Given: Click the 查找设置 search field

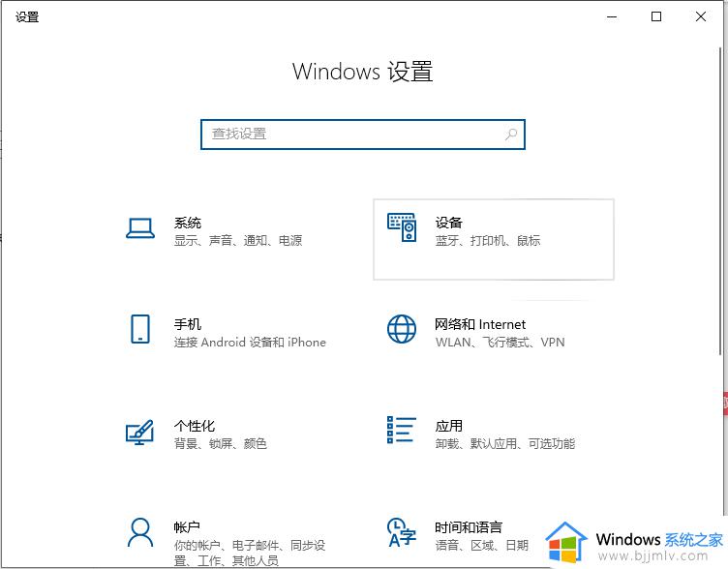Looking at the screenshot, I should tap(363, 135).
